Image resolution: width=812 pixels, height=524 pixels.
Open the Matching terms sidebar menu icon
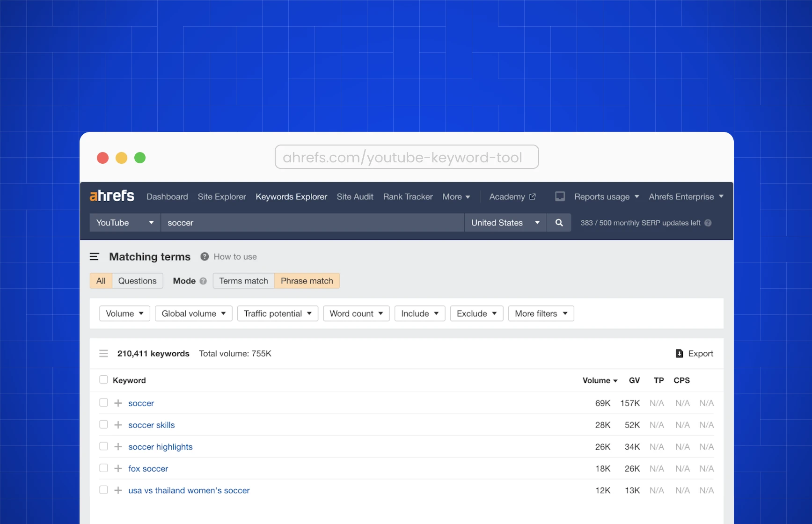pos(95,256)
